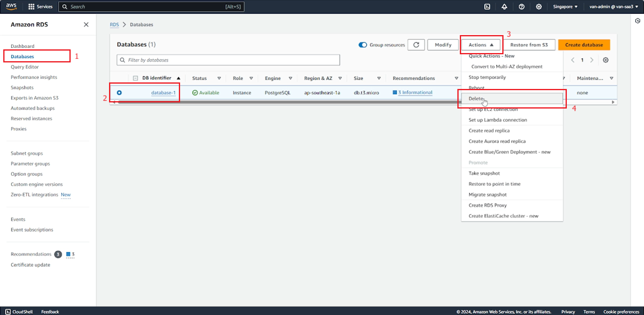Go to previous page of databases
Image resolution: width=644 pixels, height=315 pixels.
point(573,60)
